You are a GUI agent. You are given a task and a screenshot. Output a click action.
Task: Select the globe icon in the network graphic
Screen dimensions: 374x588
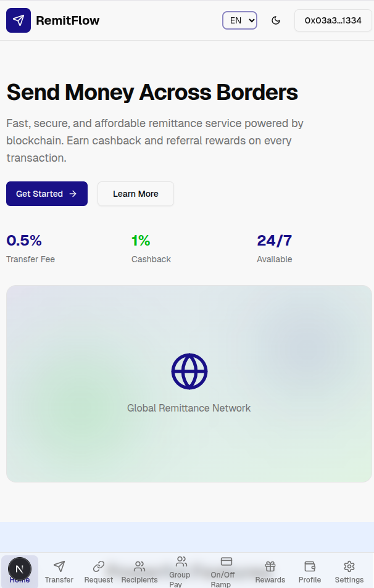pyautogui.click(x=189, y=371)
